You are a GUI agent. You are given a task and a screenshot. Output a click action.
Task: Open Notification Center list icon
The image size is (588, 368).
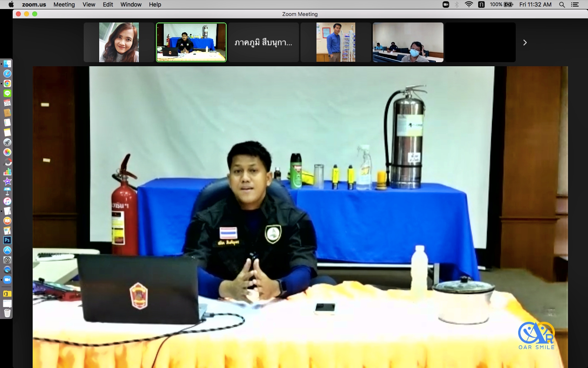pyautogui.click(x=575, y=4)
